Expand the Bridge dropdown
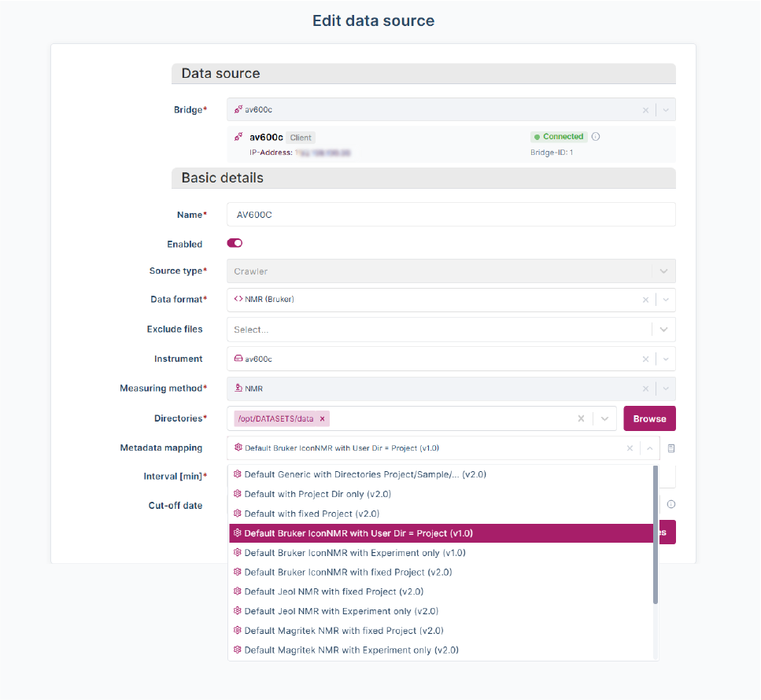 coord(666,110)
